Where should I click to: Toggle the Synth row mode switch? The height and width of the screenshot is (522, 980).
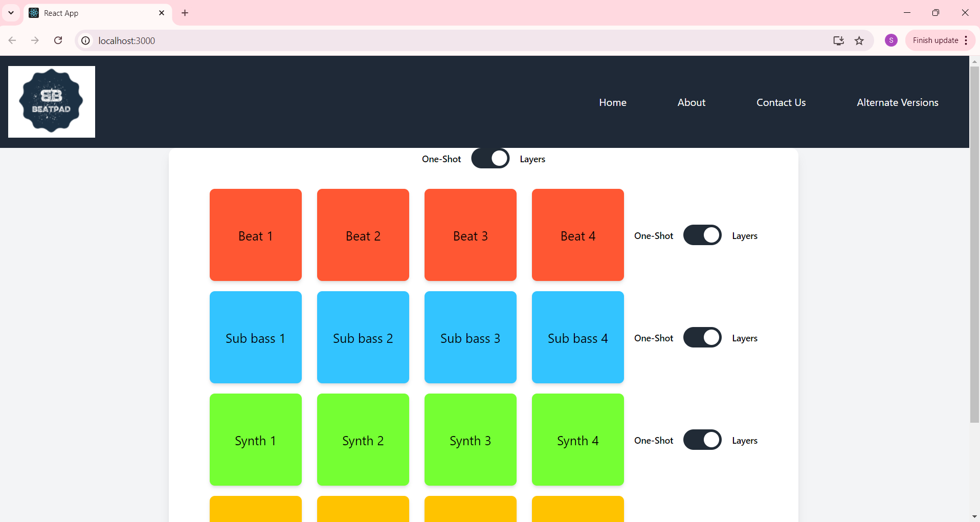[x=702, y=440]
